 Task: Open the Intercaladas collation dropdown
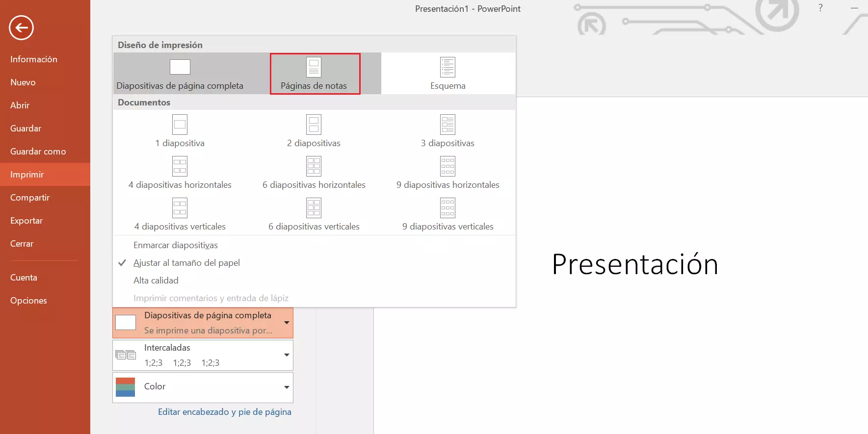click(x=287, y=355)
